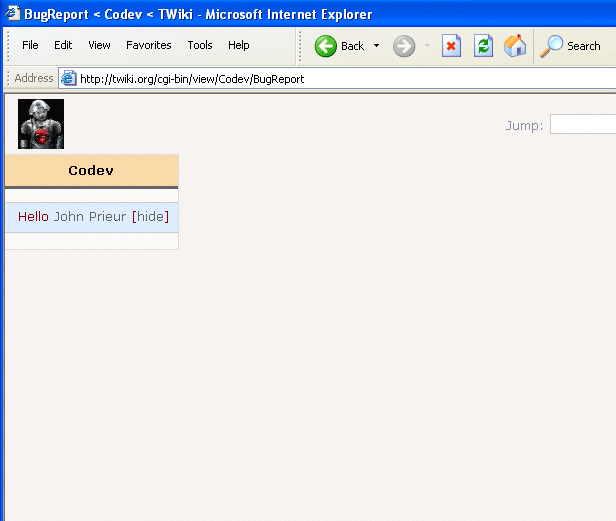Open the Favorites menu
Viewport: 616px width, 521px height.
[x=148, y=45]
